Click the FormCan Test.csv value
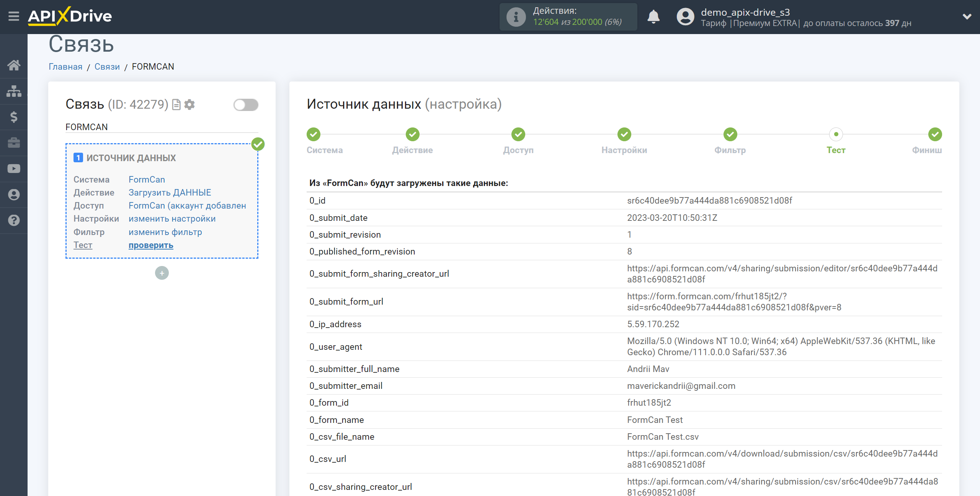This screenshot has height=496, width=980. coord(663,437)
